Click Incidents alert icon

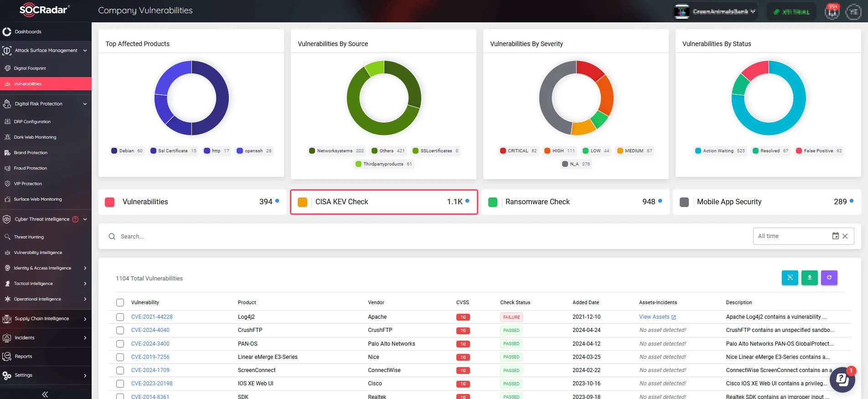click(x=7, y=338)
